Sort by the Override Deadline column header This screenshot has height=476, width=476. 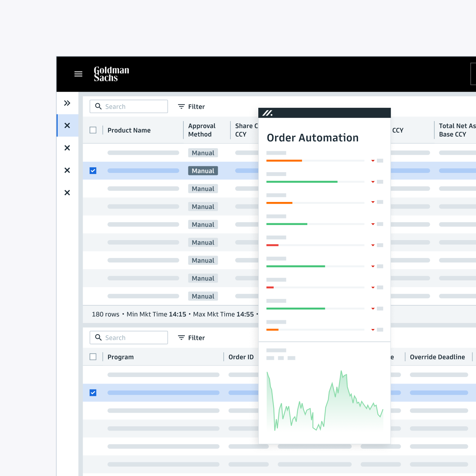point(437,357)
